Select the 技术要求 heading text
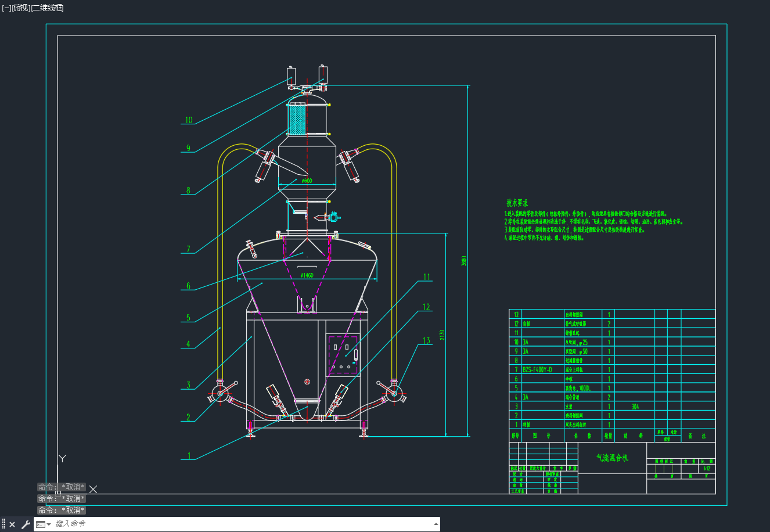The height and width of the screenshot is (532, 770). coord(517,203)
